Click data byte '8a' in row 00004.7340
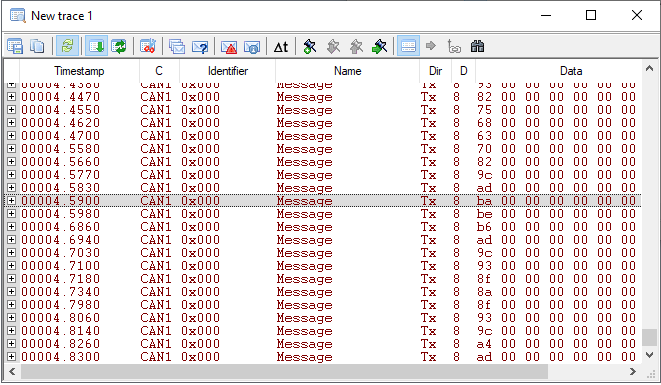This screenshot has height=385, width=661. [484, 292]
